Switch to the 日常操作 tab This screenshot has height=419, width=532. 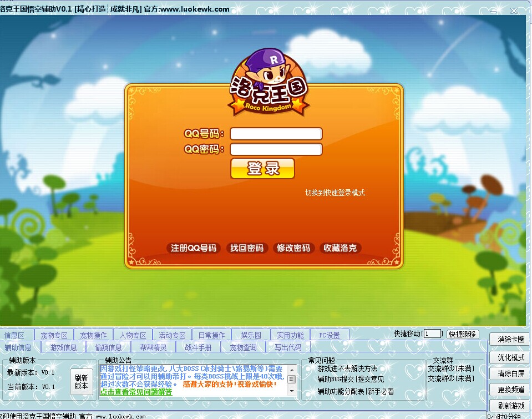coord(211,335)
